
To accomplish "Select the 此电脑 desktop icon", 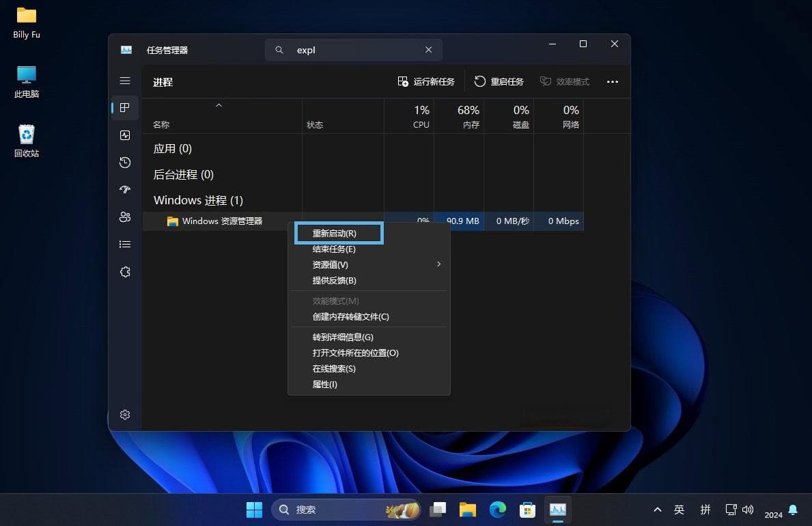I will click(27, 82).
